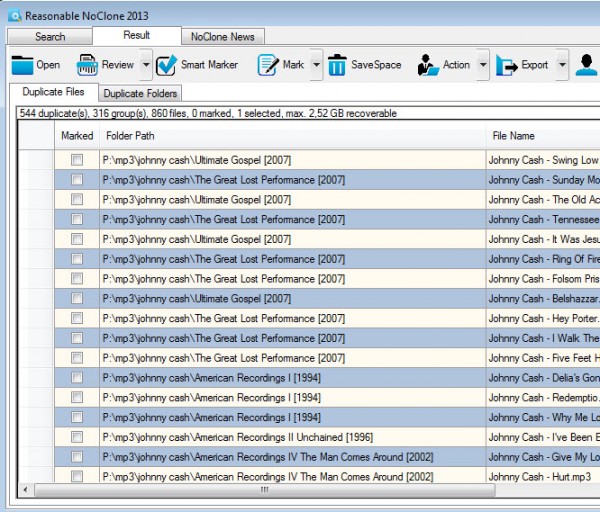The height and width of the screenshot is (512, 600).
Task: Expand the Review dropdown arrow
Action: tap(146, 65)
